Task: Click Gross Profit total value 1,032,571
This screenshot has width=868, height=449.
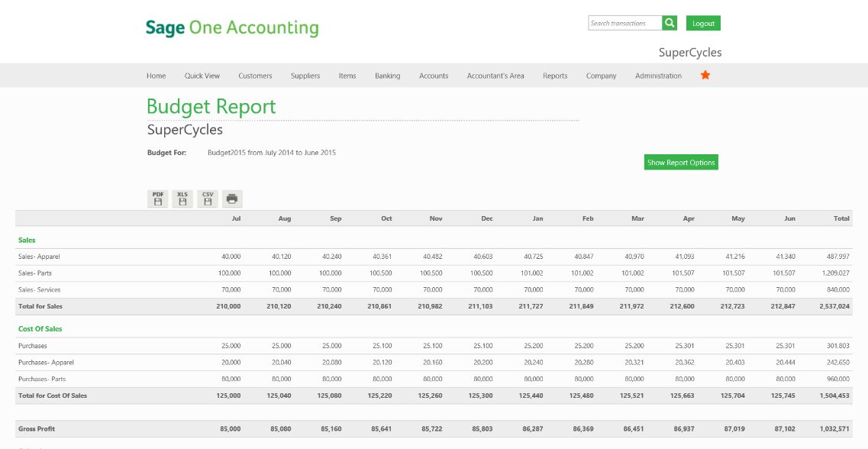Action: (834, 429)
